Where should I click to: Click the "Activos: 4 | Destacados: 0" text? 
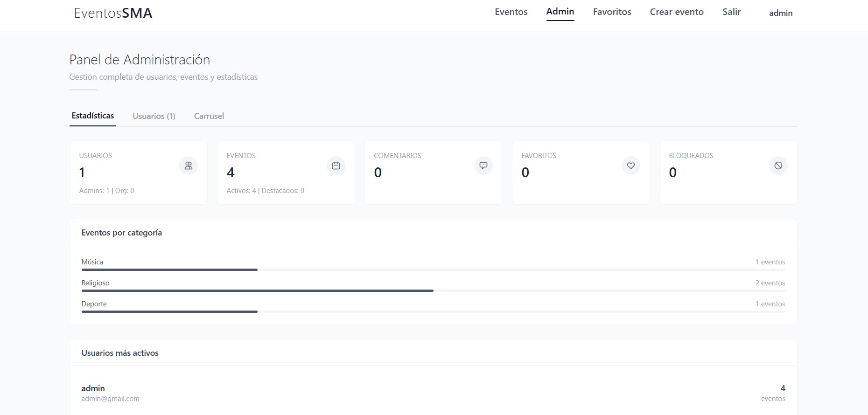pos(265,191)
